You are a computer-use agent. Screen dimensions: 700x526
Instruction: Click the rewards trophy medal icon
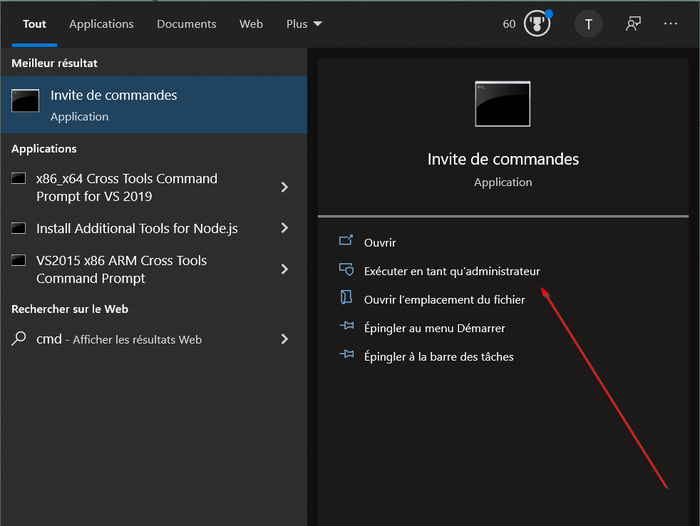click(x=537, y=24)
